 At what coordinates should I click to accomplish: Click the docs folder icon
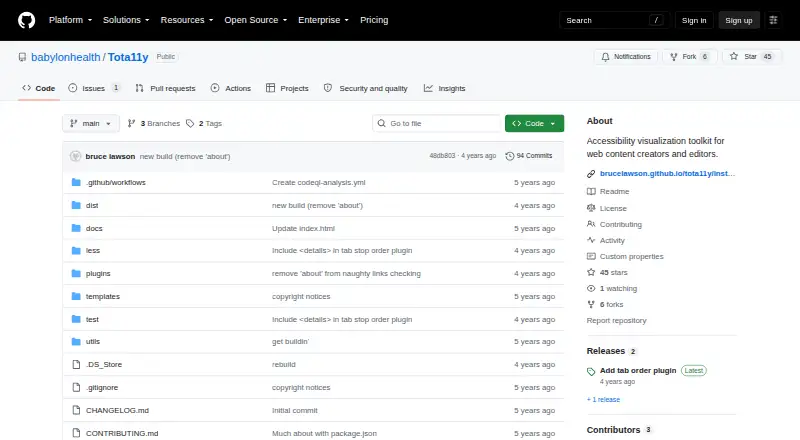pos(76,228)
